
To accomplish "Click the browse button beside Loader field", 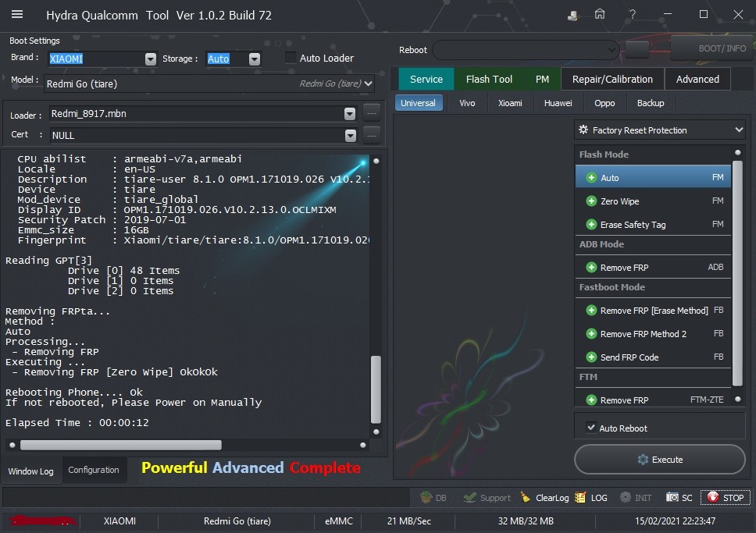I will point(372,113).
